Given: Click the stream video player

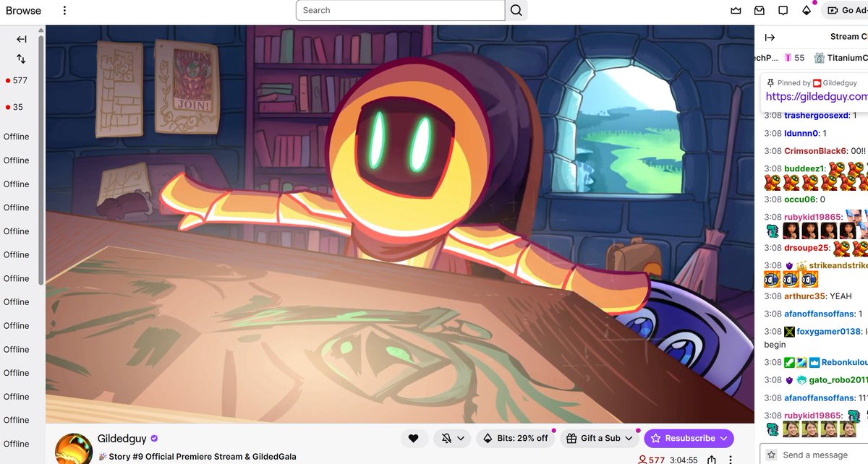Looking at the screenshot, I should (400, 224).
